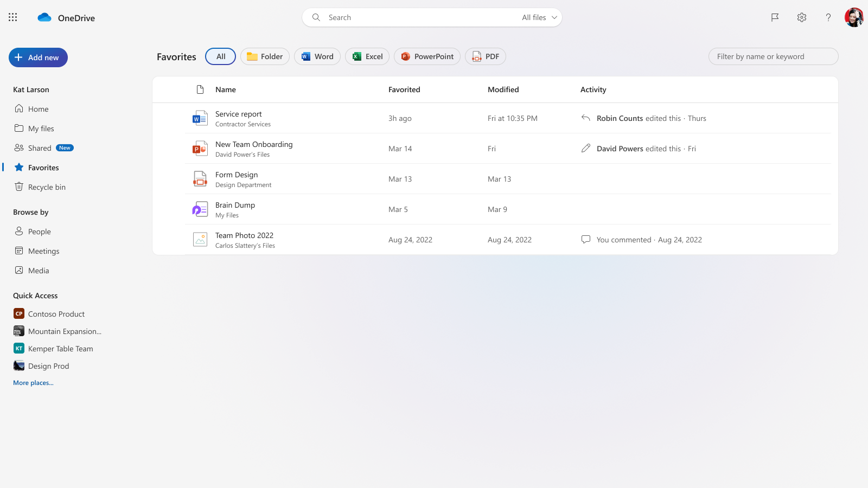Open the app launcher grid
Viewport: 868px width, 488px height.
click(12, 17)
